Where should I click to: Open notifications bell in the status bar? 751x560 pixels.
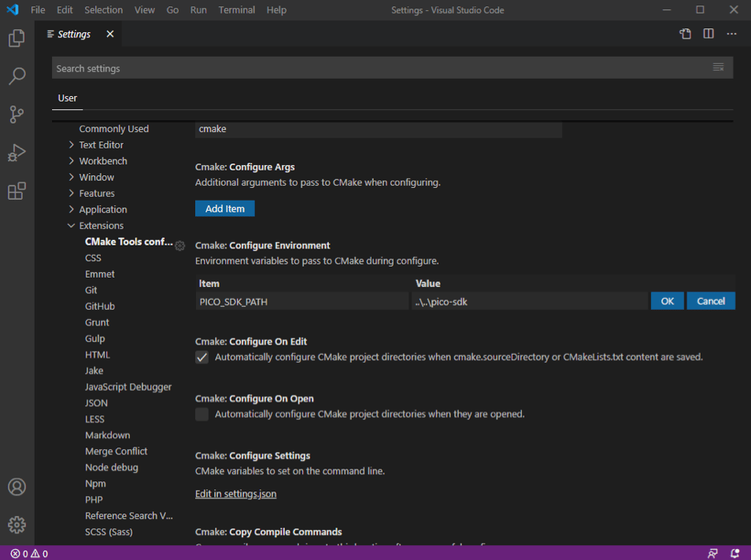(x=734, y=553)
